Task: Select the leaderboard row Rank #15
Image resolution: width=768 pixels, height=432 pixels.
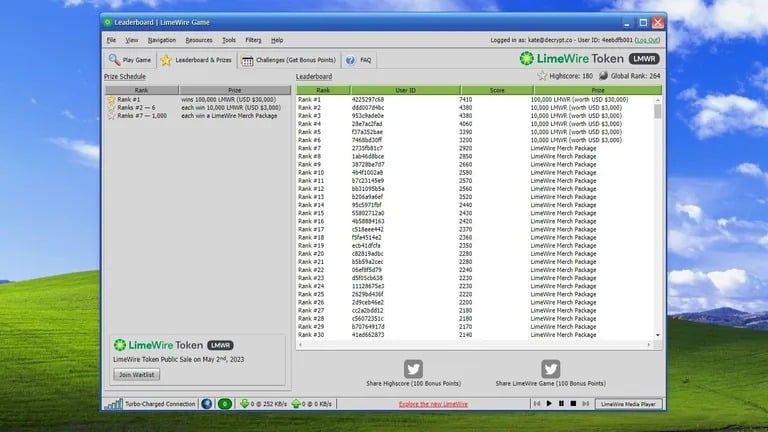Action: tap(475, 213)
